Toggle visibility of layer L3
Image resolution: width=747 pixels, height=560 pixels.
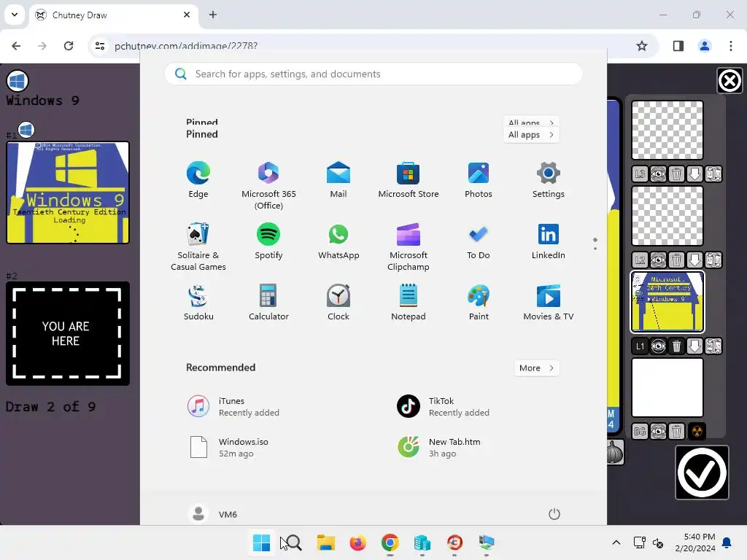pyautogui.click(x=658, y=174)
